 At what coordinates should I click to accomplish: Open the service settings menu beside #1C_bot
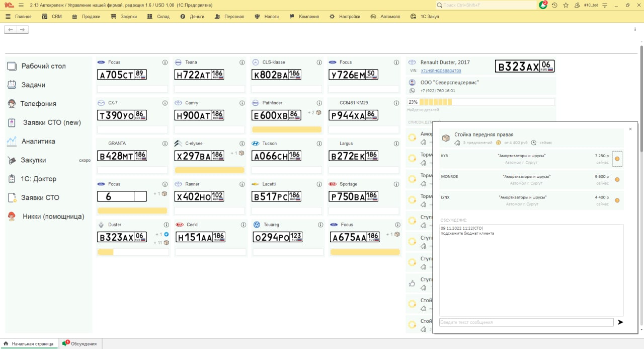pyautogui.click(x=604, y=5)
